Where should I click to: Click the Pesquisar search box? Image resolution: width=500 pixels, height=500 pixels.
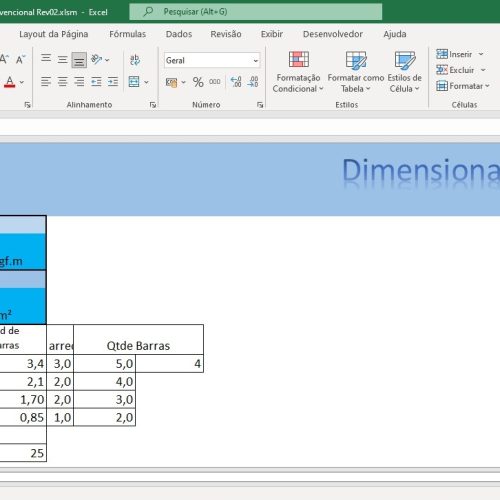click(256, 12)
